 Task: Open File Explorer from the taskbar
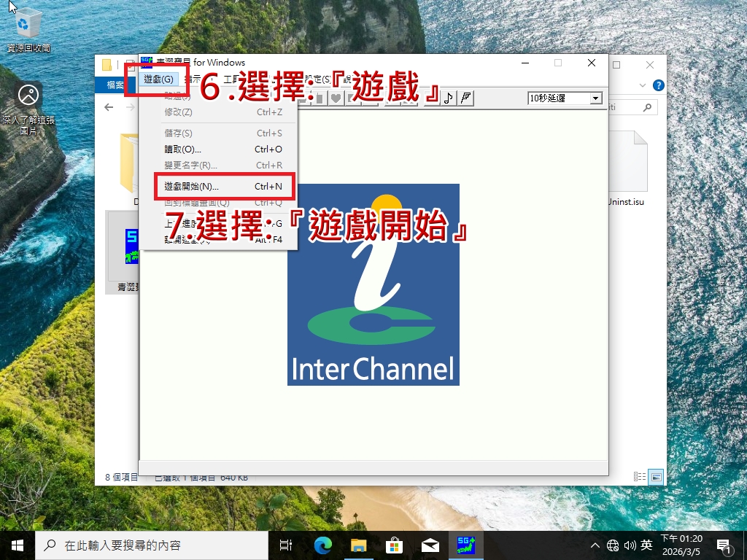[x=358, y=545]
